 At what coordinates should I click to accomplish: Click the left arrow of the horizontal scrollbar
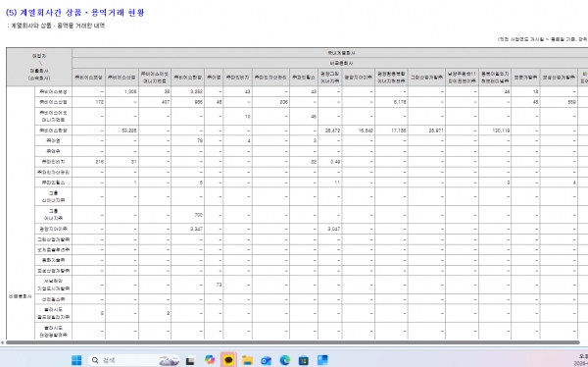click(x=2, y=342)
